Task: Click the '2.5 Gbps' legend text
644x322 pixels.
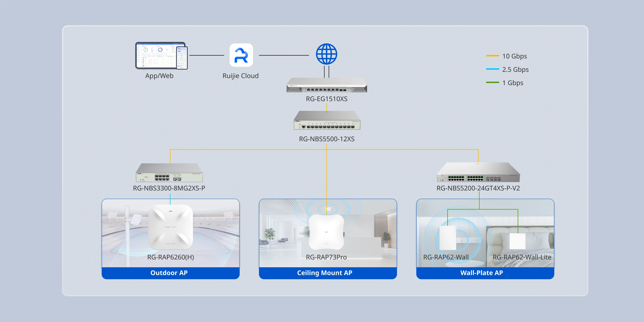Action: [515, 69]
